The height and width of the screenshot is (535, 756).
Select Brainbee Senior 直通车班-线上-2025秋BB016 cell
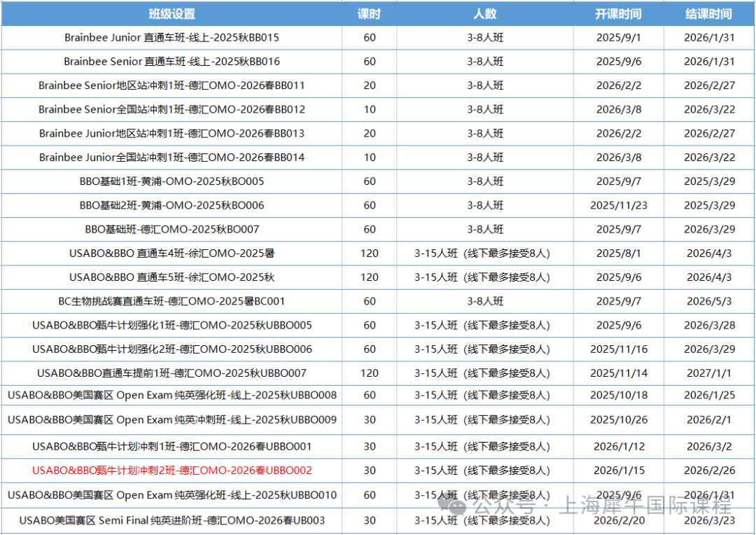pyautogui.click(x=171, y=62)
